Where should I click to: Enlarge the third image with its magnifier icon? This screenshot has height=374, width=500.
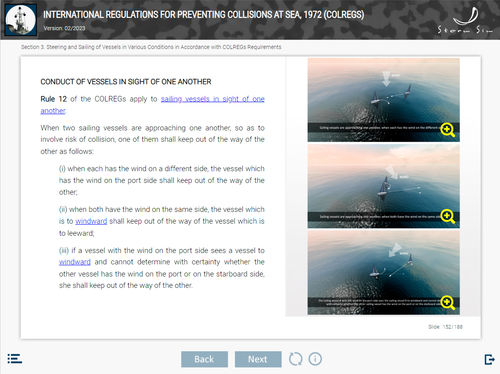tap(447, 303)
